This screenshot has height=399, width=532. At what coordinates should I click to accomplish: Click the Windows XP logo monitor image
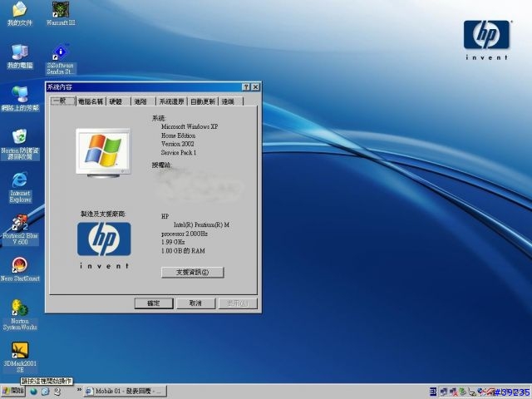(103, 153)
